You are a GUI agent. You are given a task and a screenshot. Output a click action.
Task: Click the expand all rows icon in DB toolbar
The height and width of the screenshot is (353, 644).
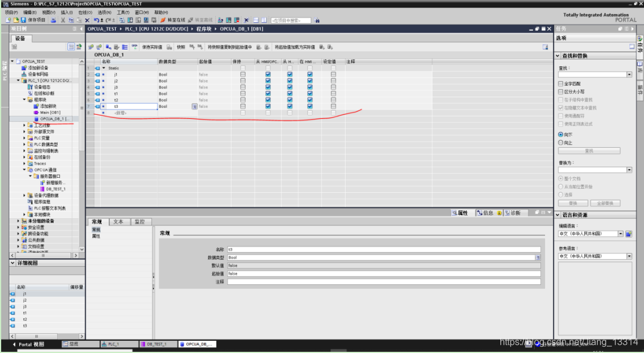tap(125, 47)
